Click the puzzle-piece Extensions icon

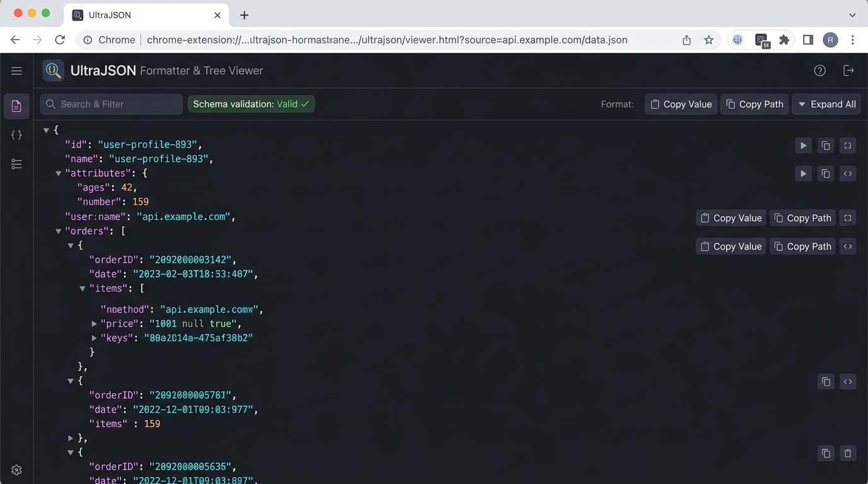pos(784,40)
